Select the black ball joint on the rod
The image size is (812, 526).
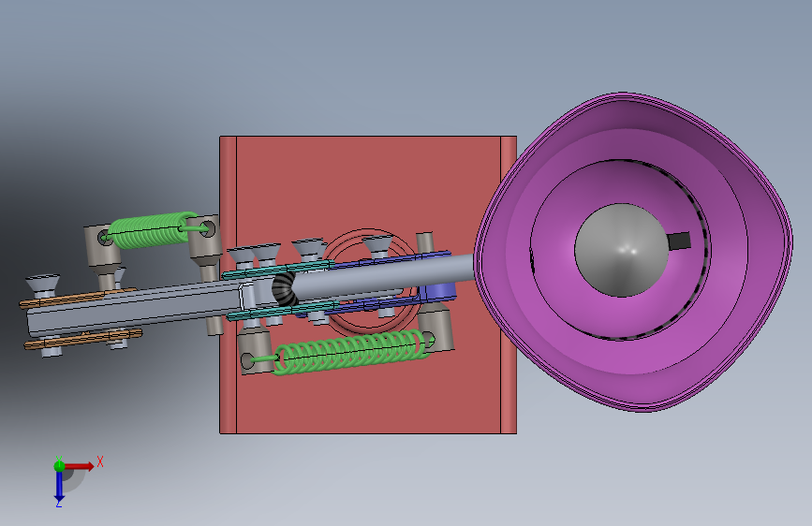(x=284, y=290)
